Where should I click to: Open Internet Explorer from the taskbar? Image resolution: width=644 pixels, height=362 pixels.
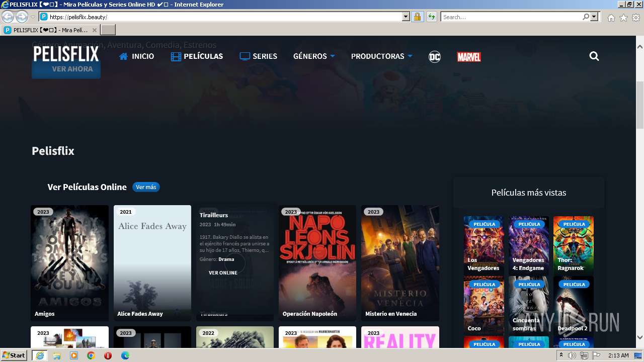click(x=40, y=355)
